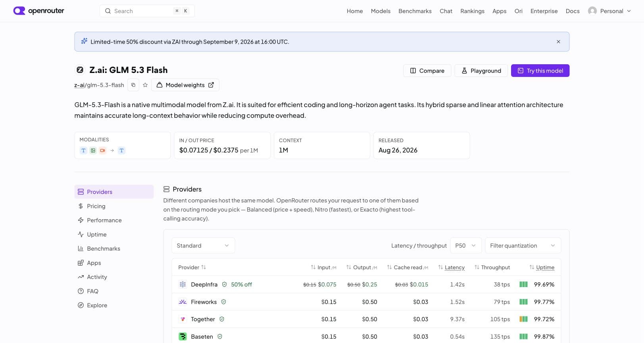Open the Filter quantization dropdown
The width and height of the screenshot is (644, 343).
pos(523,245)
